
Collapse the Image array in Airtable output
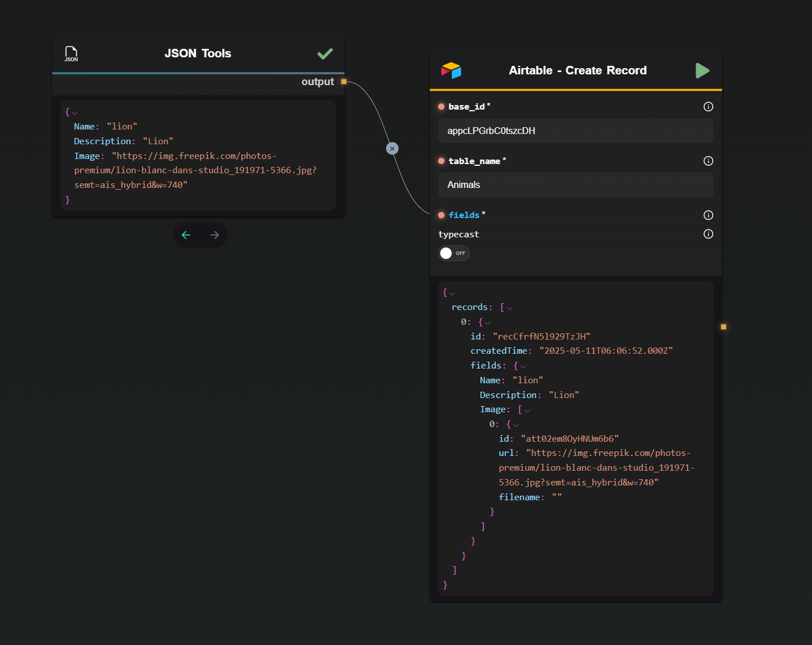(528, 411)
